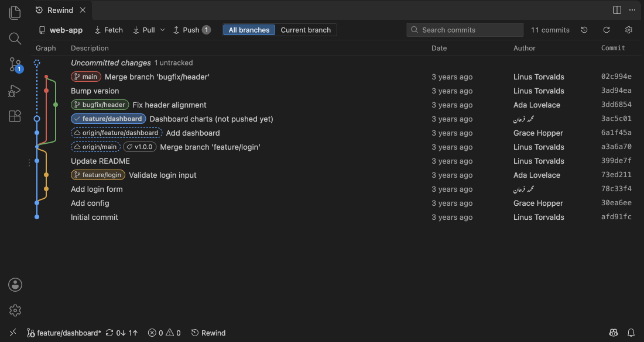Click the feature/login branch label
644x342 pixels.
point(98,175)
